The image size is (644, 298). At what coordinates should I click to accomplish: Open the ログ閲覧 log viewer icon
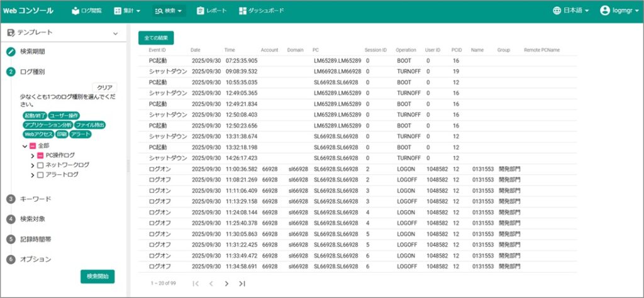[75, 11]
